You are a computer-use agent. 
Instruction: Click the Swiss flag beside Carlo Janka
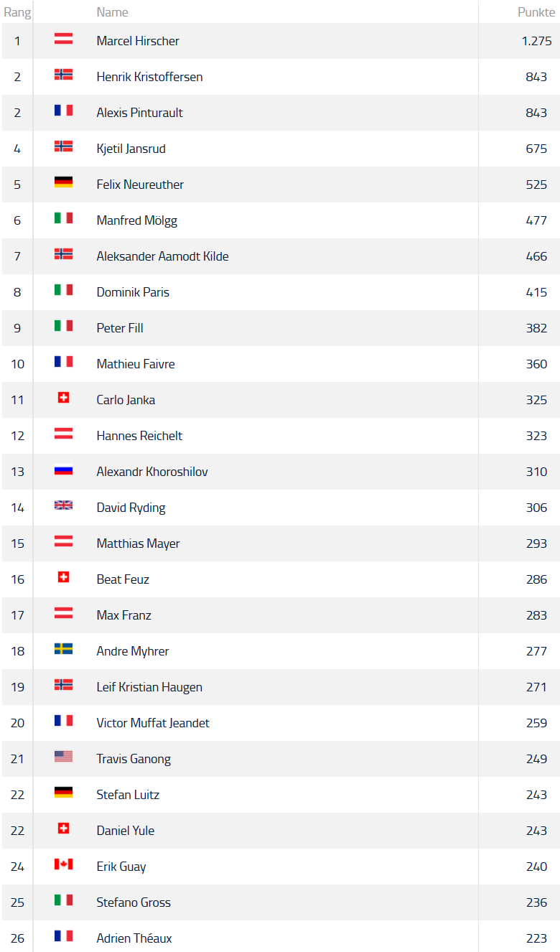click(63, 398)
